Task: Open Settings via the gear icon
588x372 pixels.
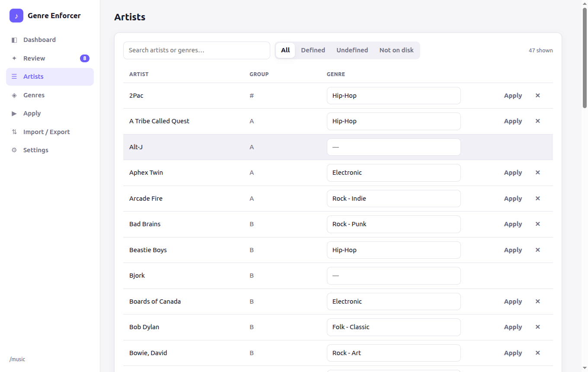Action: 14,150
